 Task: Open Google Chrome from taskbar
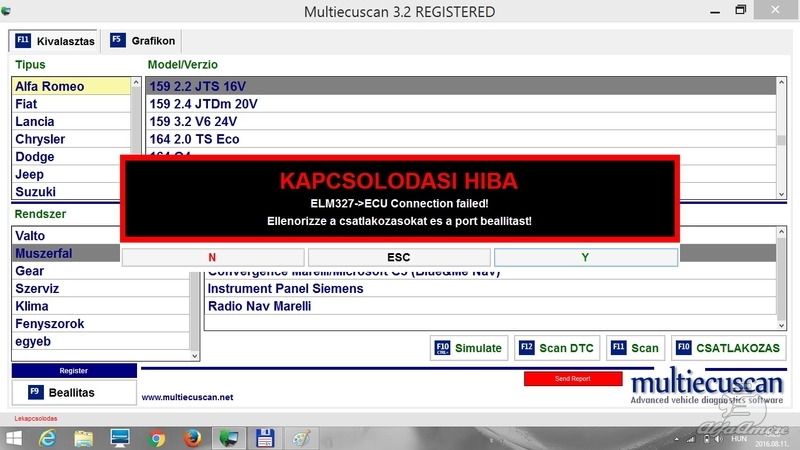(x=157, y=438)
